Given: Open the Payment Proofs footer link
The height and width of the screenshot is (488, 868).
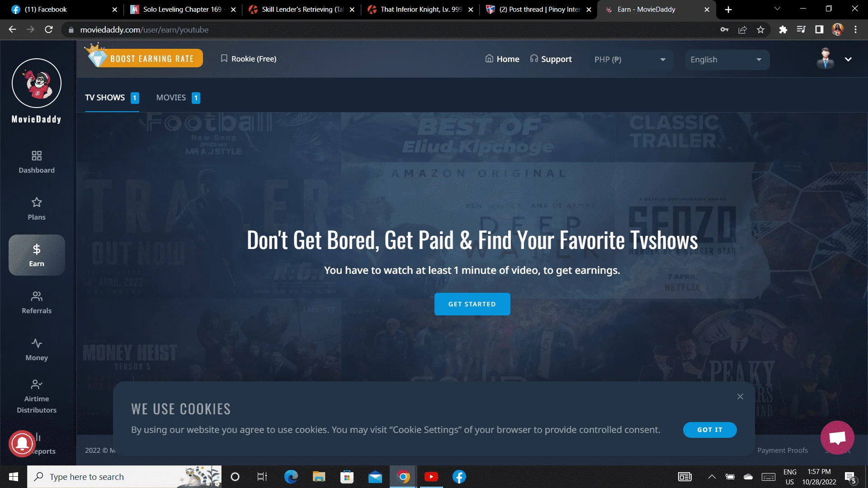Looking at the screenshot, I should [783, 450].
